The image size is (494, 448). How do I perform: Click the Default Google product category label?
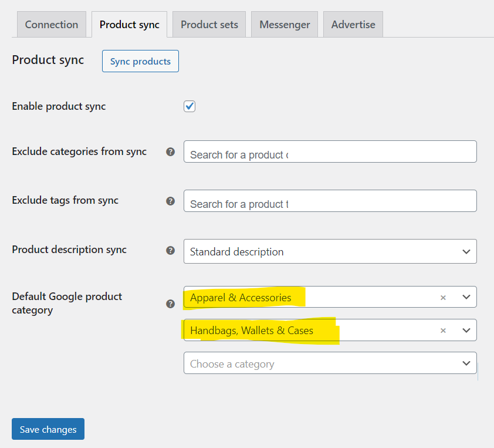pos(67,304)
